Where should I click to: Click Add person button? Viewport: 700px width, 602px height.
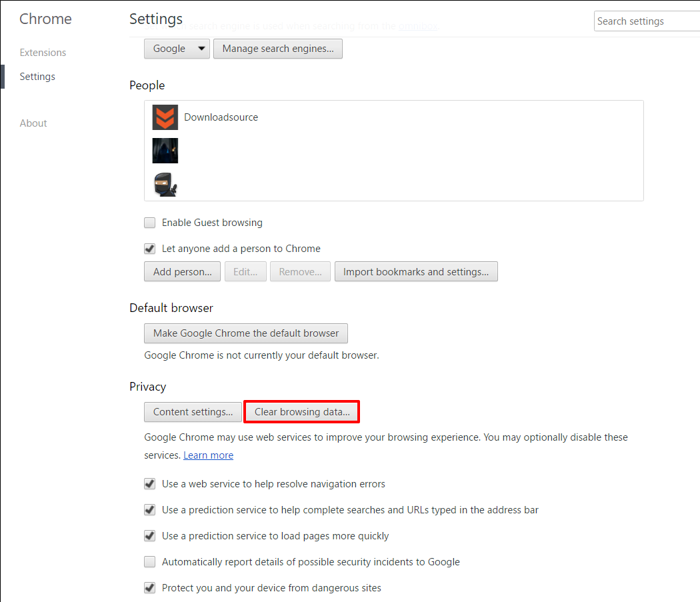(182, 271)
